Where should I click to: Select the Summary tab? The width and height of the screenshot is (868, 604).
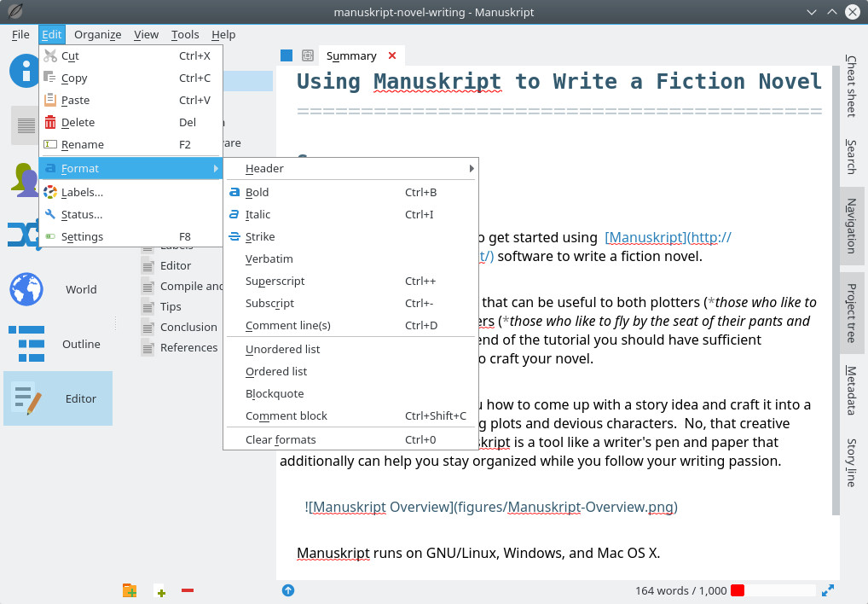[351, 55]
